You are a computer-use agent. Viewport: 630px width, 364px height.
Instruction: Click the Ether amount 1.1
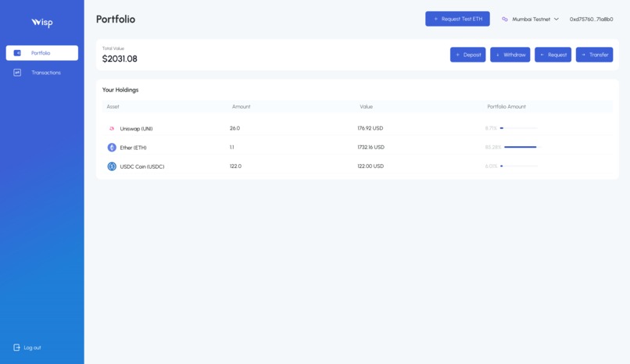click(x=232, y=147)
